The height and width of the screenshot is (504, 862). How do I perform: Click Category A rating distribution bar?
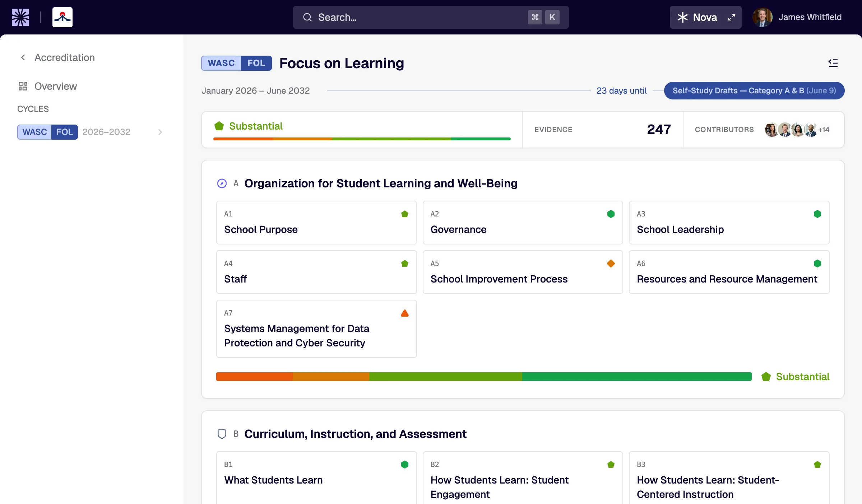click(x=484, y=377)
